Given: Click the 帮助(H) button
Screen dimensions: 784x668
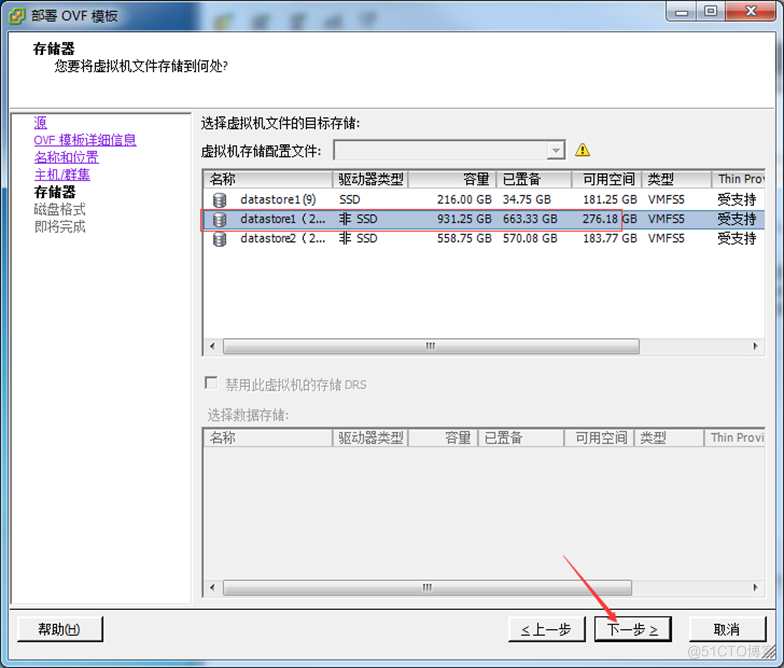Looking at the screenshot, I should (60, 629).
